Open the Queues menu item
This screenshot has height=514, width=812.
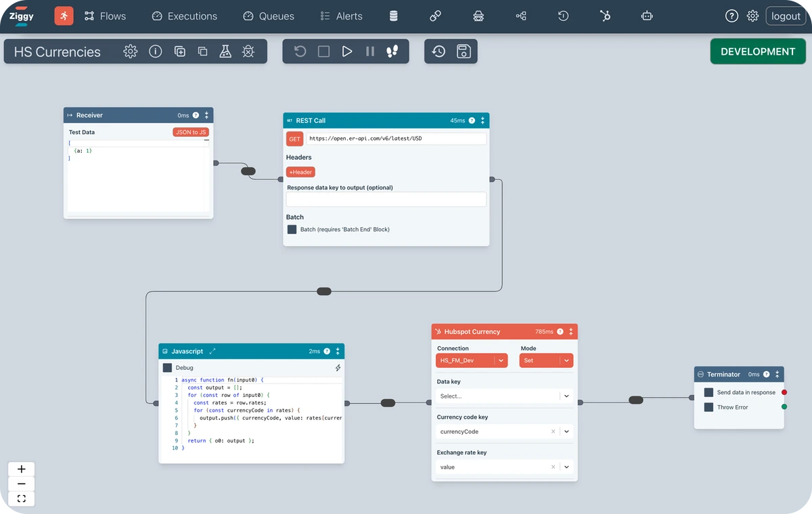269,16
